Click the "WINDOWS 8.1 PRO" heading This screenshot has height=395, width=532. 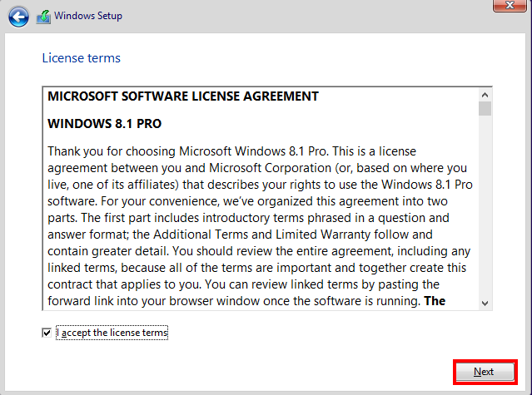point(105,124)
